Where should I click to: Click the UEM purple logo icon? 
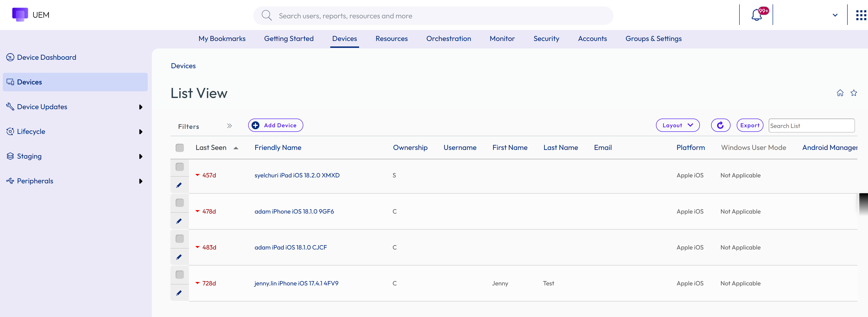[x=20, y=14]
